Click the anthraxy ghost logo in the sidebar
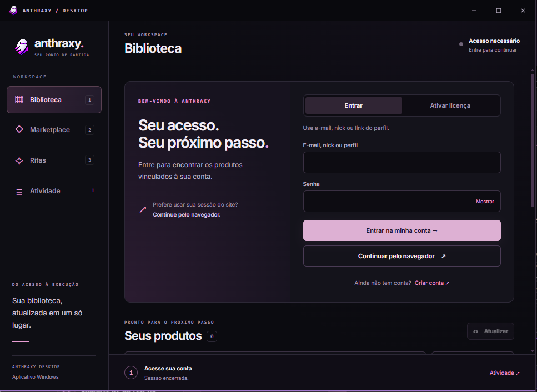The image size is (537, 392). 21,47
